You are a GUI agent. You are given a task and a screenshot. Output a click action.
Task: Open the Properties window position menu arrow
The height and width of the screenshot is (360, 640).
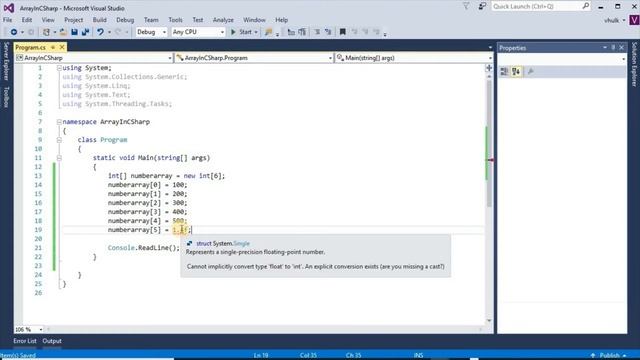pos(604,48)
